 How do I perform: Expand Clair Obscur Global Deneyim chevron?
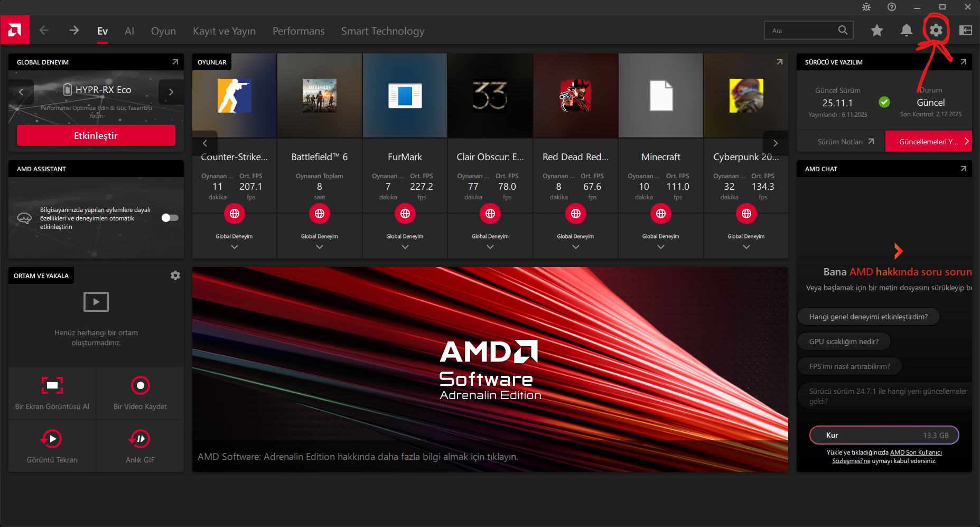[490, 247]
